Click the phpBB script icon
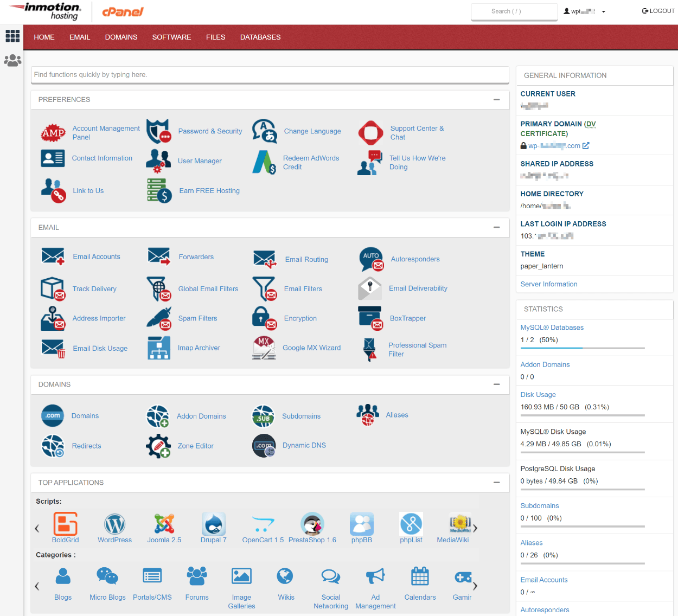678x616 pixels. click(362, 524)
